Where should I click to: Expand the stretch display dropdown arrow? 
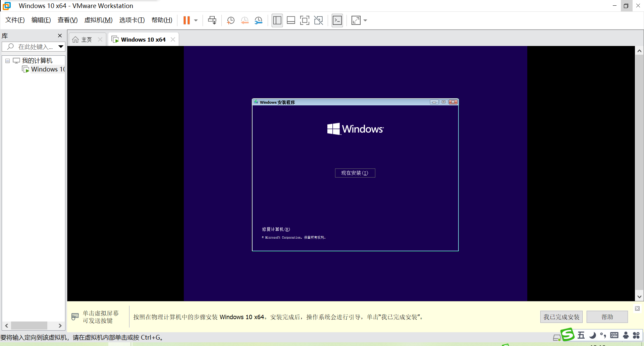pos(365,20)
